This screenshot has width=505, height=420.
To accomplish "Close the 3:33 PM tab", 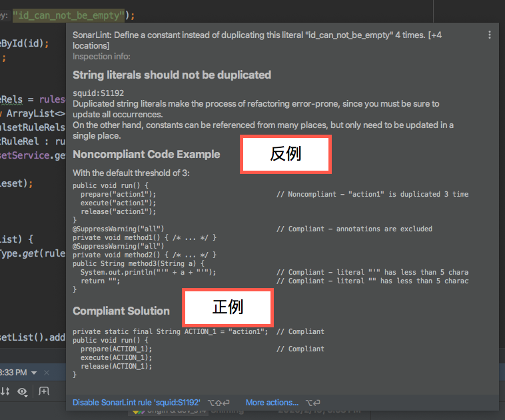I will (47, 373).
